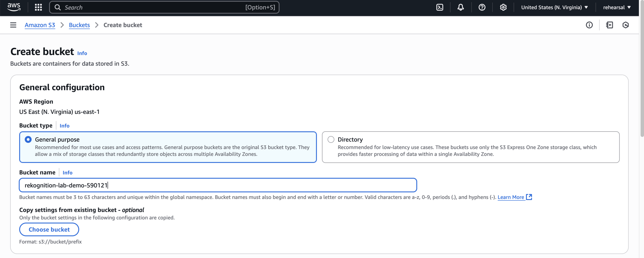This screenshot has width=644, height=258.
Task: Click the 'Format: s3://bucket/prefix' text
Action: point(50,242)
